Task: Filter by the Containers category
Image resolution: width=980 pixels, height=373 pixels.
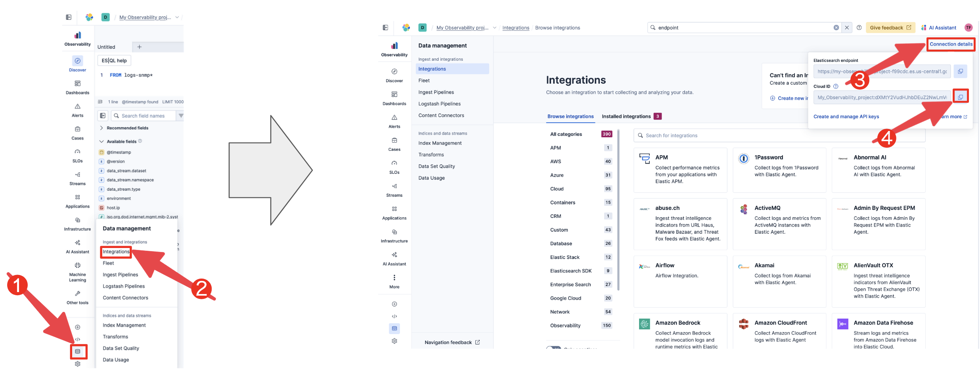Action: [581, 202]
